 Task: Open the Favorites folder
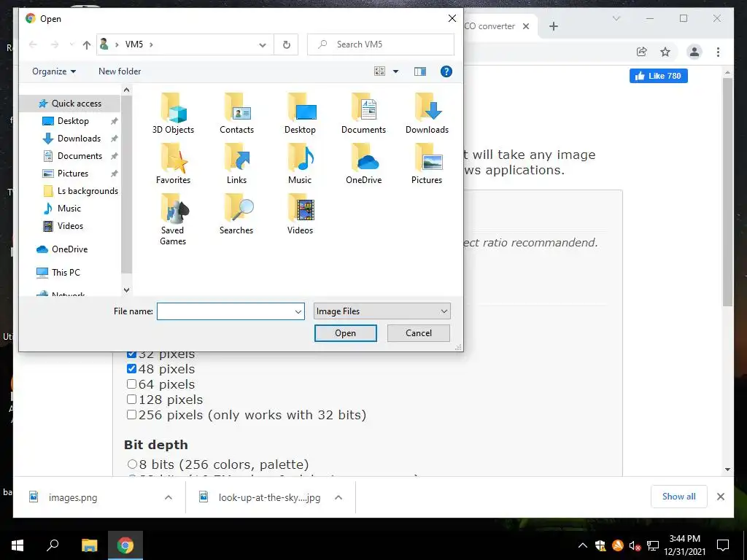point(173,164)
